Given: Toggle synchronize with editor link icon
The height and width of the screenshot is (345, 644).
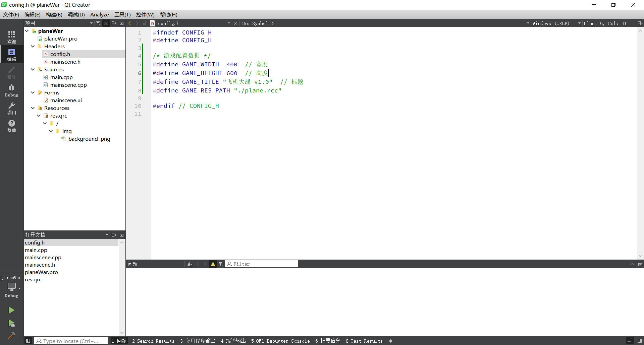Looking at the screenshot, I should [106, 23].
